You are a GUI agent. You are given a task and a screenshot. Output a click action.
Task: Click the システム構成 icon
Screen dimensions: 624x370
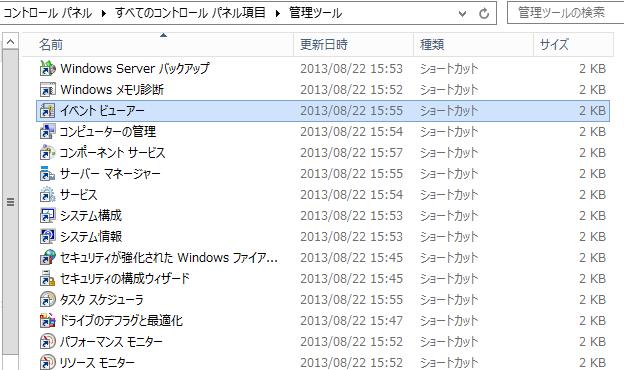[x=47, y=216]
